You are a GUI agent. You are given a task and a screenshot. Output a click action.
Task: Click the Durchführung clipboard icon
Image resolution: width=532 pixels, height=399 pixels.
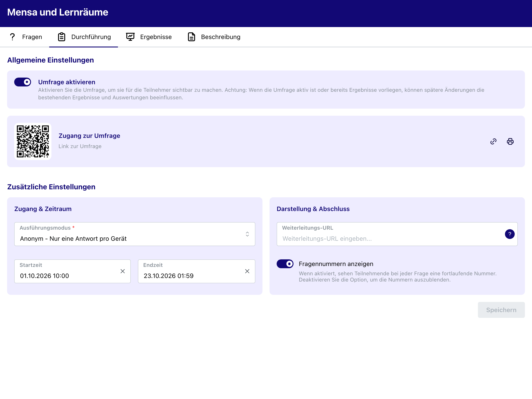pos(62,37)
